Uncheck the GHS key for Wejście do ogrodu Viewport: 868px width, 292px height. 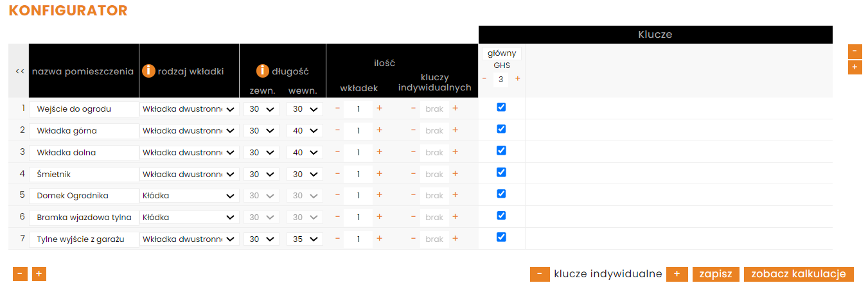click(501, 107)
